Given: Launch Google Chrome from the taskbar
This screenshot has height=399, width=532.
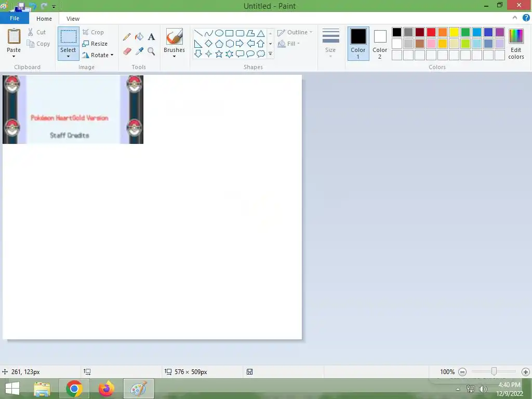Looking at the screenshot, I should [x=74, y=389].
